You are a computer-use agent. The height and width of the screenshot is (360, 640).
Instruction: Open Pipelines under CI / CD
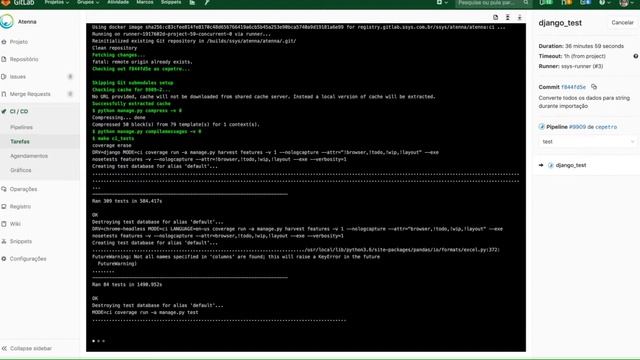[x=22, y=127]
